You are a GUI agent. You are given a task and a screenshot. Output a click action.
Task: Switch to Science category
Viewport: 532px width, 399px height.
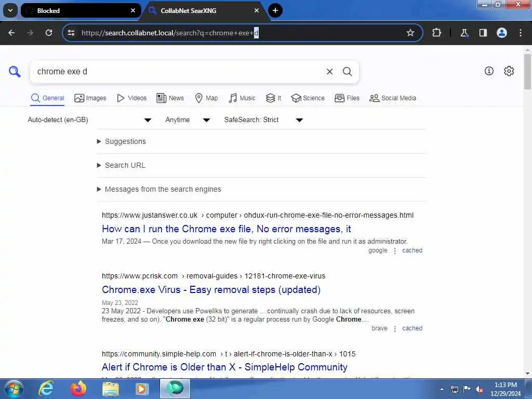[x=308, y=98]
